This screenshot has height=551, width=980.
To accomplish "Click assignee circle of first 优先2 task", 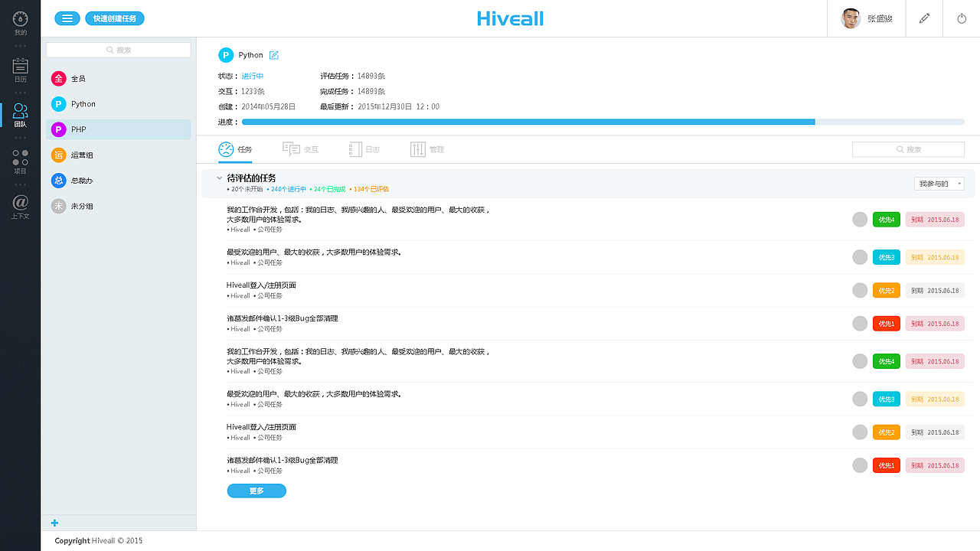I will click(x=860, y=290).
